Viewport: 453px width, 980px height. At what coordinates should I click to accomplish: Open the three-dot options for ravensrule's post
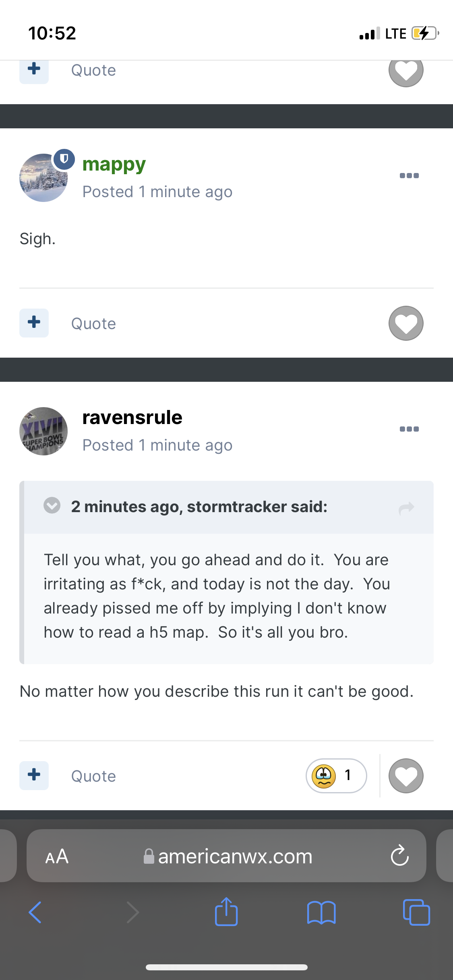click(x=409, y=429)
